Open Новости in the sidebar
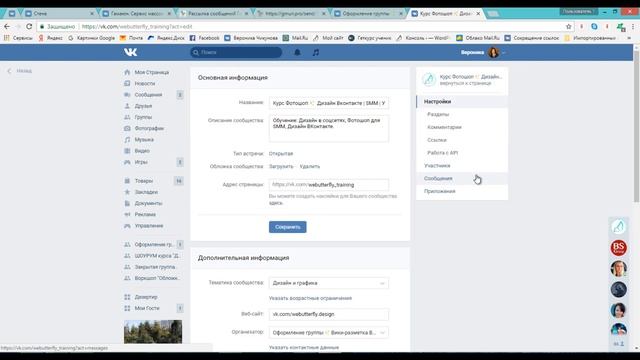 (145, 83)
